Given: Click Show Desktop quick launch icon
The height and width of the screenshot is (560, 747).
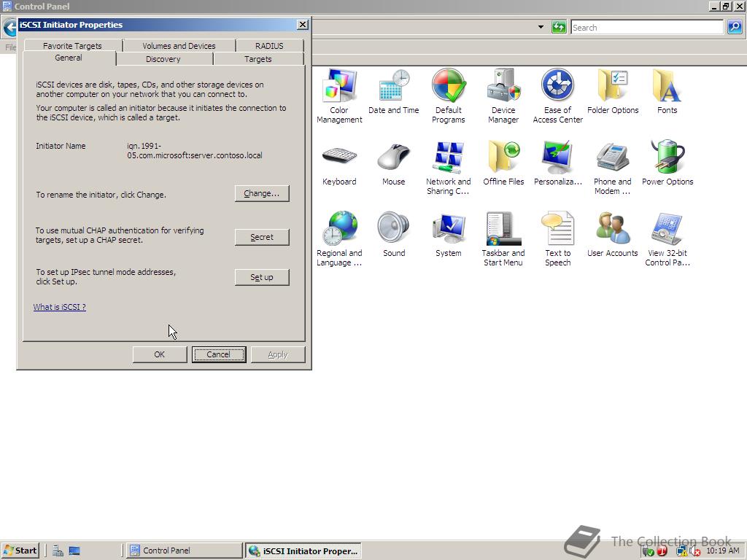Looking at the screenshot, I should pos(74,551).
